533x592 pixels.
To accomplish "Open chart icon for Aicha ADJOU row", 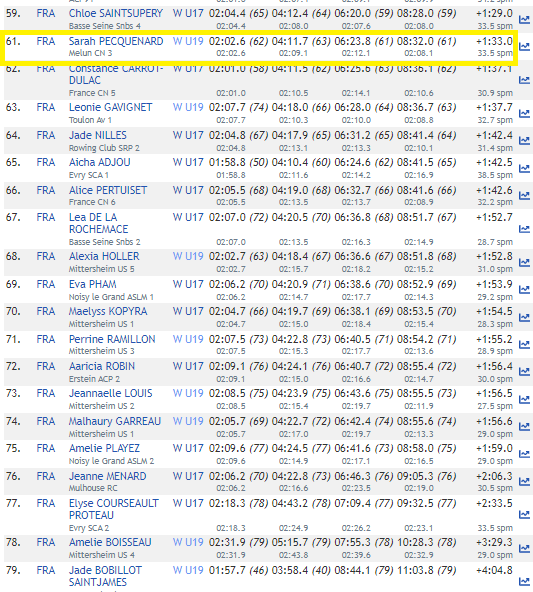I will coord(524,168).
